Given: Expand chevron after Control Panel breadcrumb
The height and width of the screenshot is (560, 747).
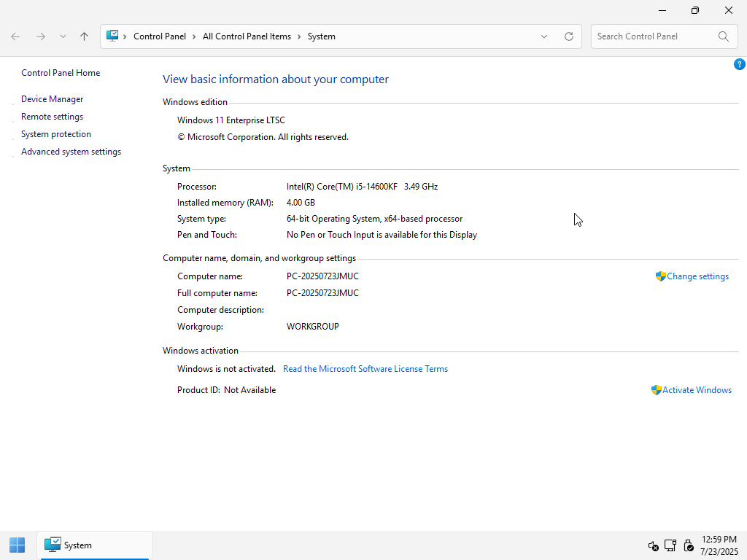Looking at the screenshot, I should tap(195, 36).
